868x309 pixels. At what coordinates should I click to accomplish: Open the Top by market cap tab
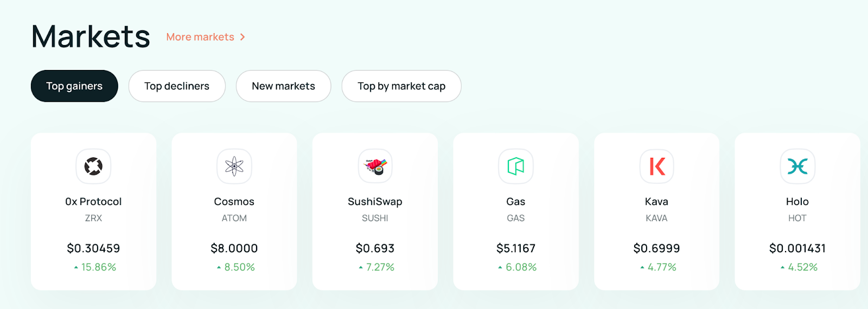[x=401, y=86]
